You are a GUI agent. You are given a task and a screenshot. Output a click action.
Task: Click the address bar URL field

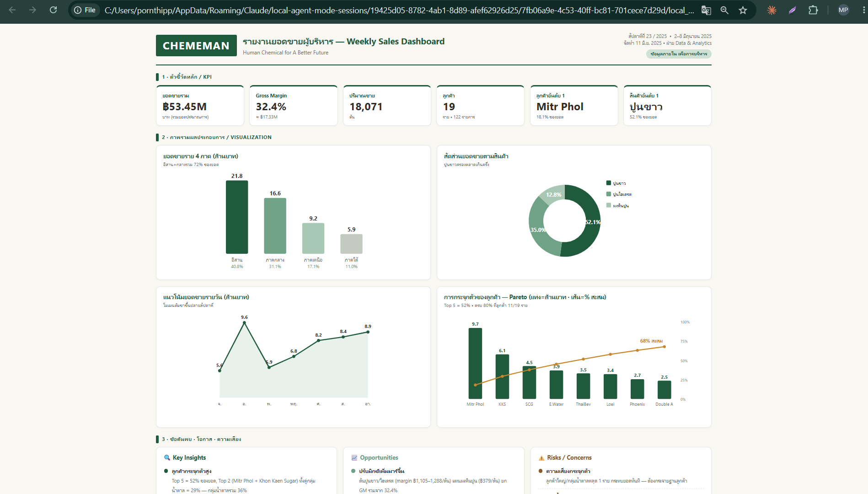point(399,10)
